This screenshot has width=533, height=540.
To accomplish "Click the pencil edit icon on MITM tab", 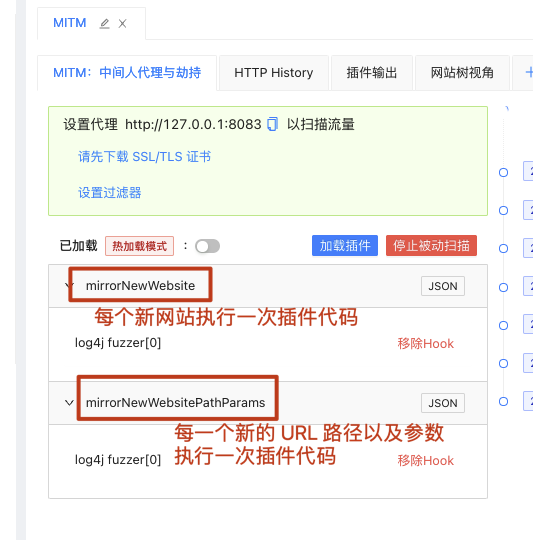I will (104, 24).
